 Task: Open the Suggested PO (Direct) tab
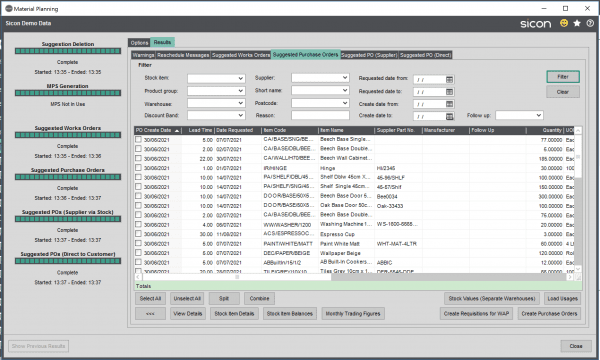pos(426,55)
